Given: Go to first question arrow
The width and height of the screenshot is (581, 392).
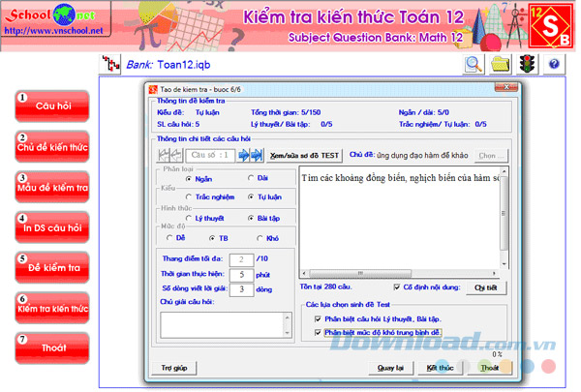Looking at the screenshot, I should point(163,155).
